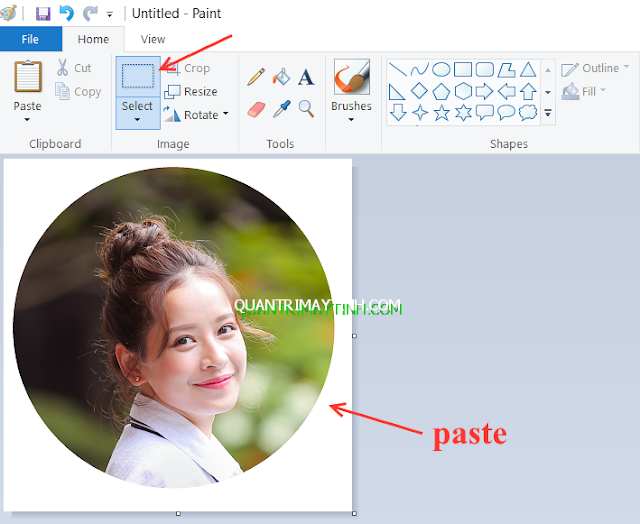Select the Pencil tool
This screenshot has width=640, height=524.
click(256, 77)
